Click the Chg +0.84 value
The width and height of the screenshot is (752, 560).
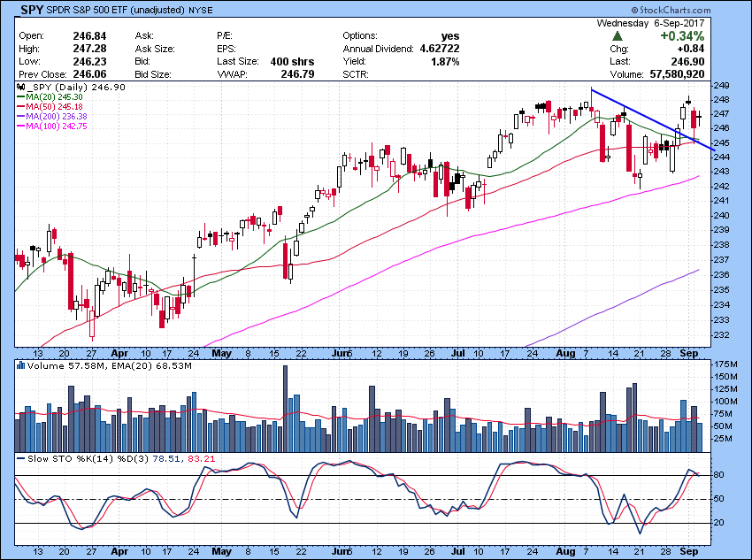(691, 49)
